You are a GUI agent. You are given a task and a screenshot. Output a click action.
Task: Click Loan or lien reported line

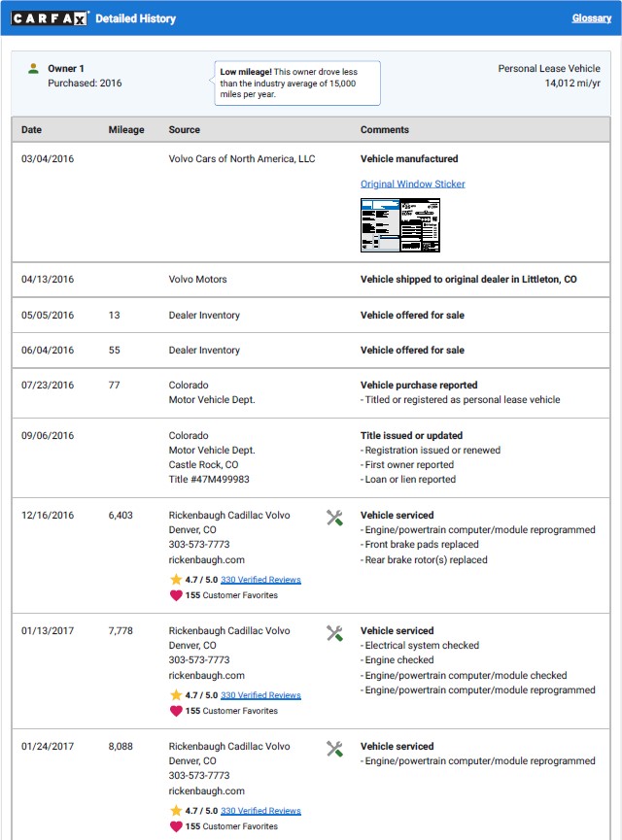tap(408, 480)
